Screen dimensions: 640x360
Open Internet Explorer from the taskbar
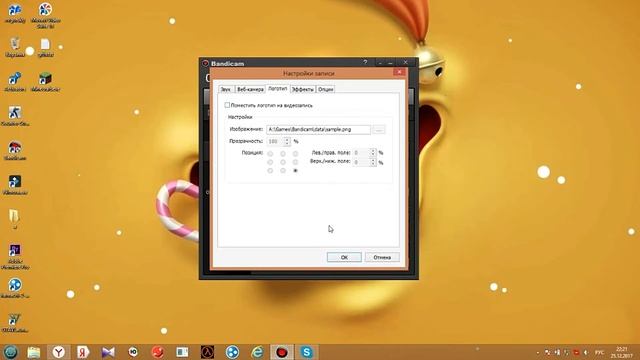tap(257, 352)
